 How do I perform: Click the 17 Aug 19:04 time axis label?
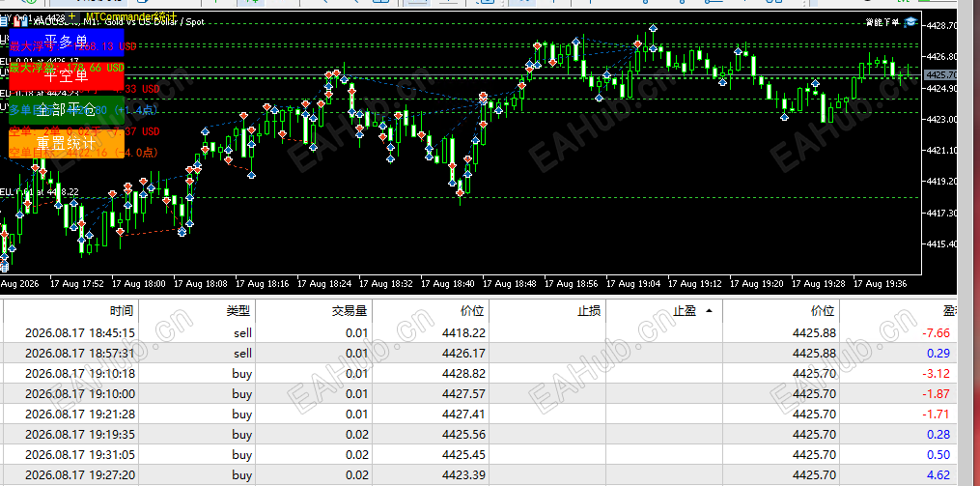click(x=633, y=283)
